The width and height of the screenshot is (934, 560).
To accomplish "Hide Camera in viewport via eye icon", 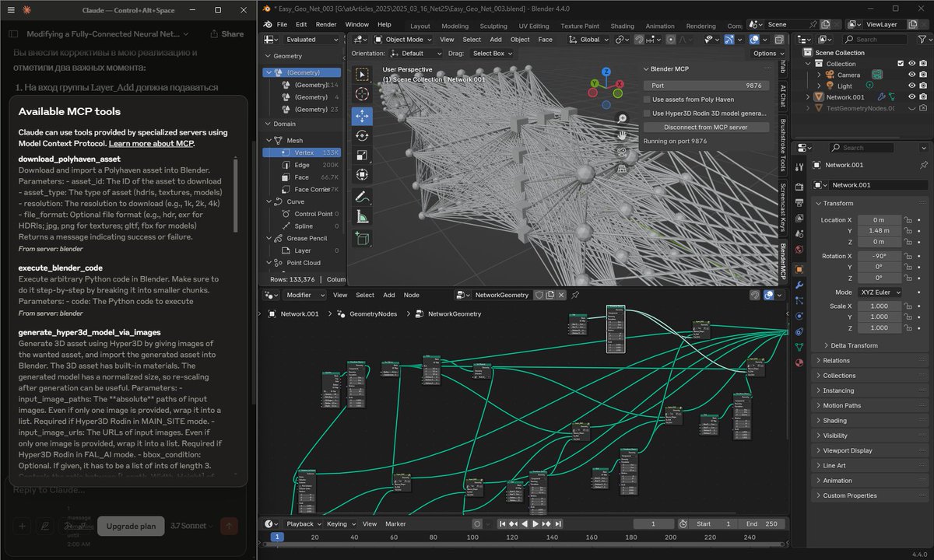I will coord(912,75).
